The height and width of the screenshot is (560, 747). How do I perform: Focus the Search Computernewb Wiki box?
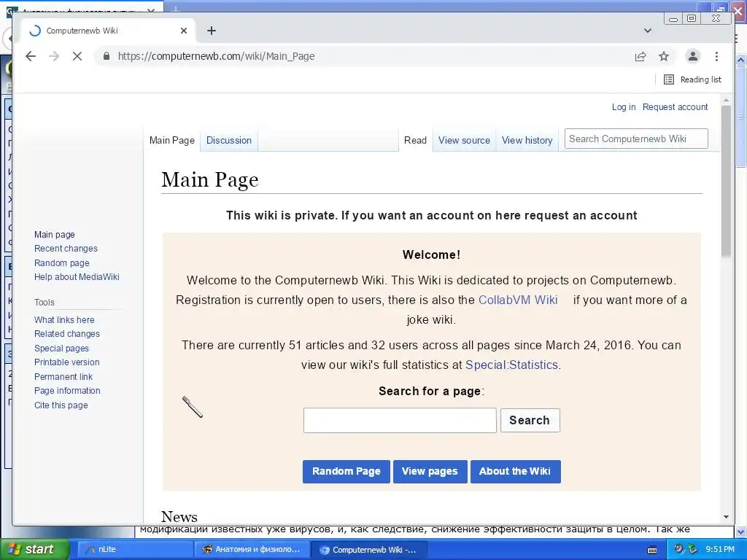(x=636, y=139)
